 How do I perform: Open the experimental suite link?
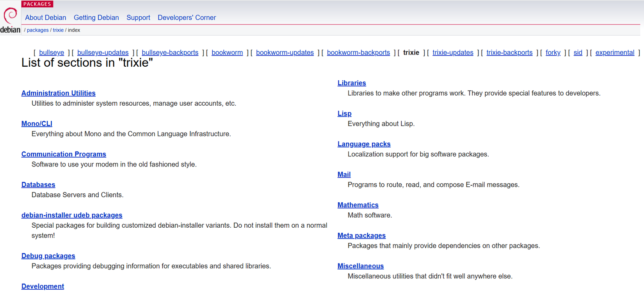tap(615, 53)
